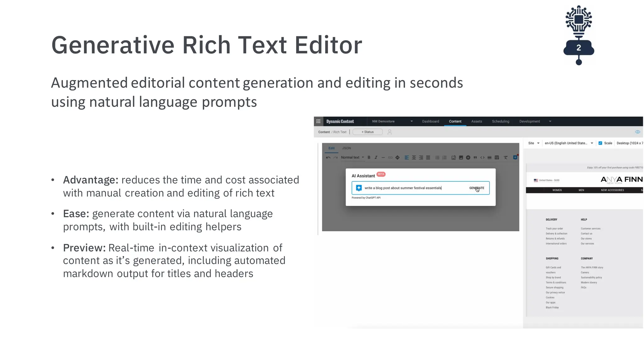This screenshot has height=362, width=644.
Task: Click the undo icon in editor toolbar
Action: [x=328, y=157]
